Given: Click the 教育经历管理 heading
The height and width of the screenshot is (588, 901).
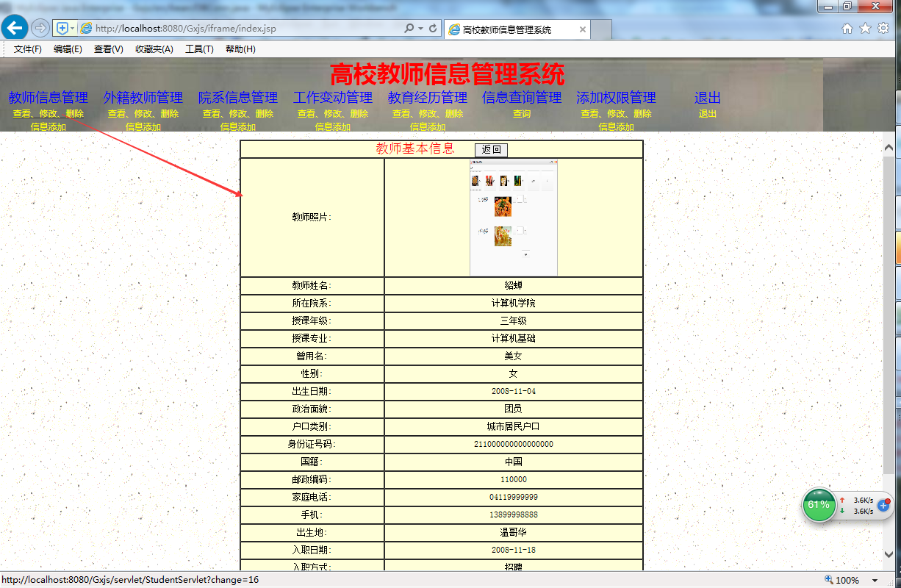Looking at the screenshot, I should (x=427, y=97).
